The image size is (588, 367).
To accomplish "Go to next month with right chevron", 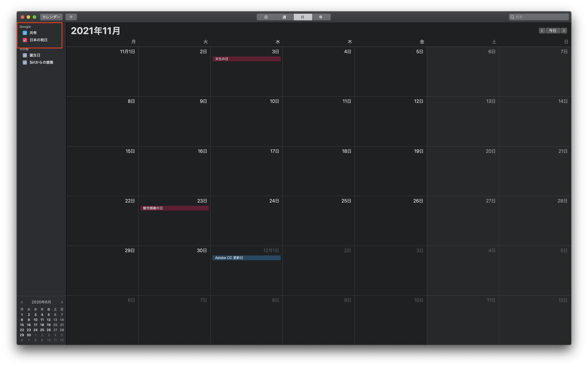I will click(564, 31).
